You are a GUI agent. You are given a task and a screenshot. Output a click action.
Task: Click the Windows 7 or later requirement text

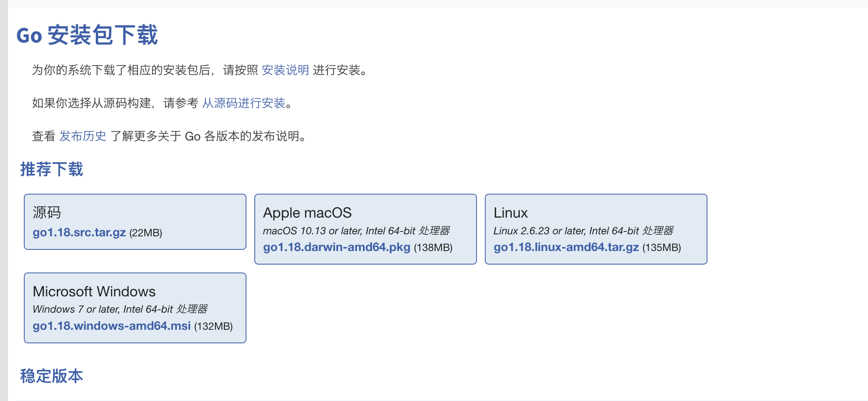click(120, 309)
